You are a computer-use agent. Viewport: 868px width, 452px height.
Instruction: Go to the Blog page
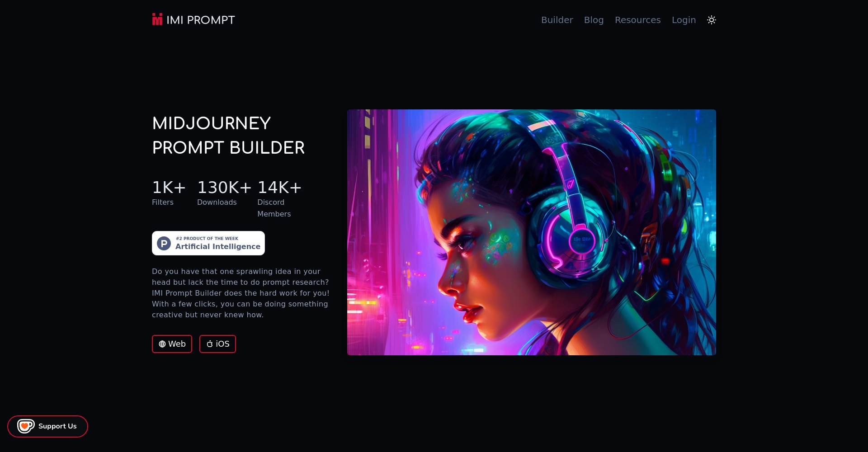(594, 20)
